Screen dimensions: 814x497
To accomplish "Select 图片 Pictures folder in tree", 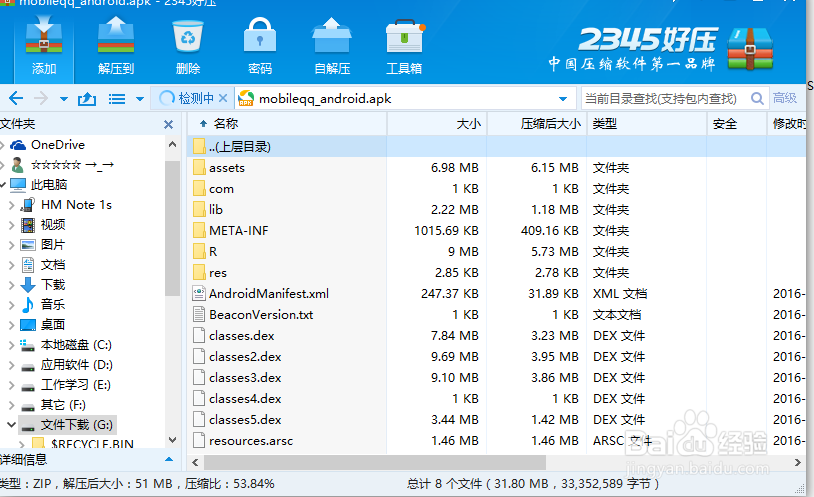I will 53,245.
